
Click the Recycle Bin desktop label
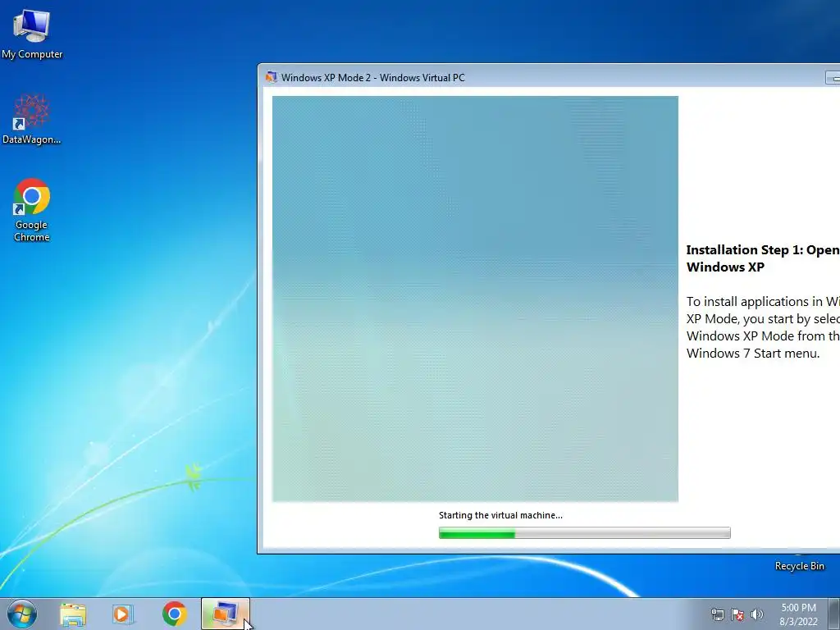(799, 566)
